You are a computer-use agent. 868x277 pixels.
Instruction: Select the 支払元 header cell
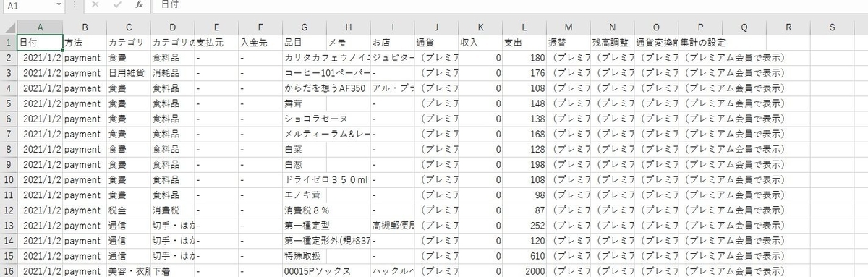(216, 42)
